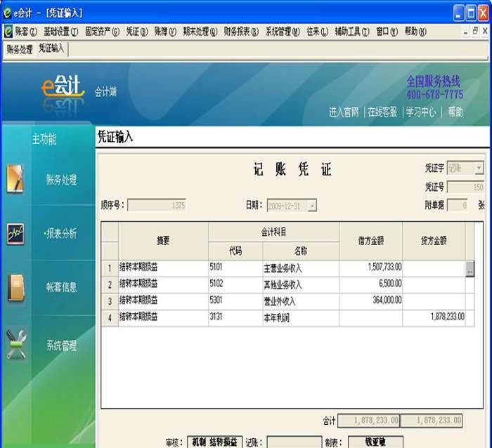Open the 期末处理 menu

200,32
